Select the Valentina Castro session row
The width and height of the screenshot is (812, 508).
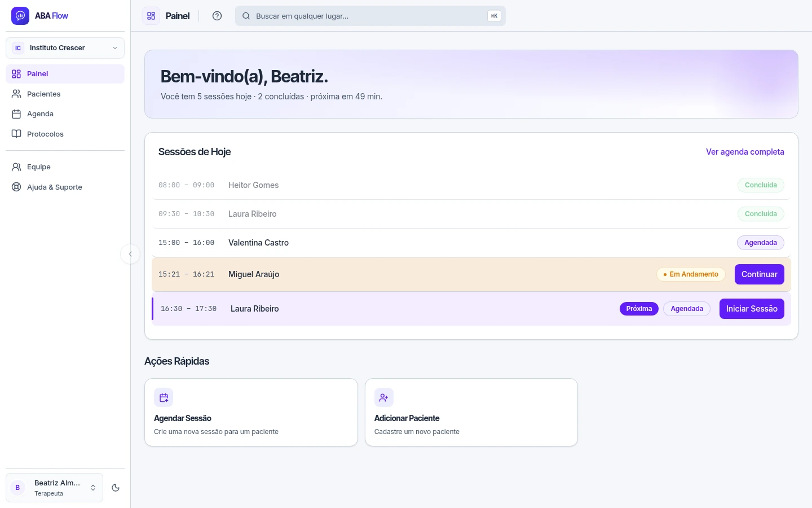(x=471, y=243)
